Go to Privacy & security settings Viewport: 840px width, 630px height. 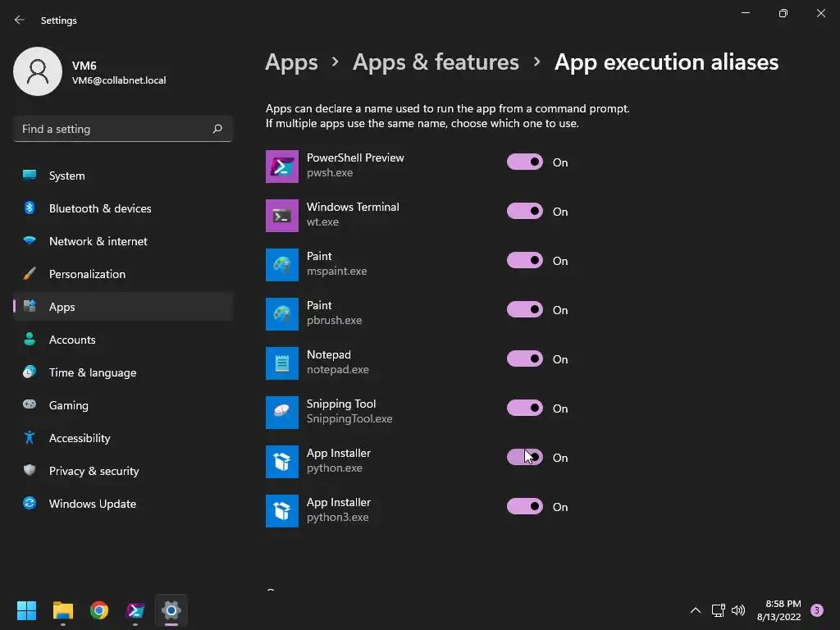(x=94, y=471)
